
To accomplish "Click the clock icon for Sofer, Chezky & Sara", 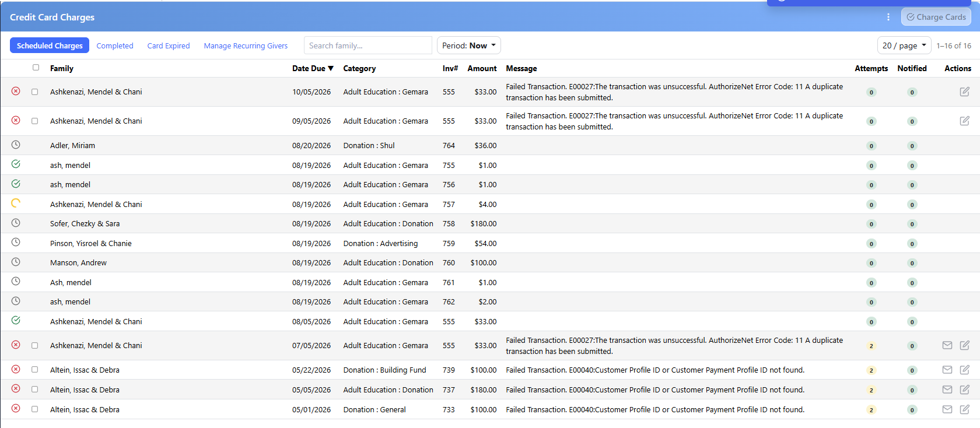I will 16,223.
